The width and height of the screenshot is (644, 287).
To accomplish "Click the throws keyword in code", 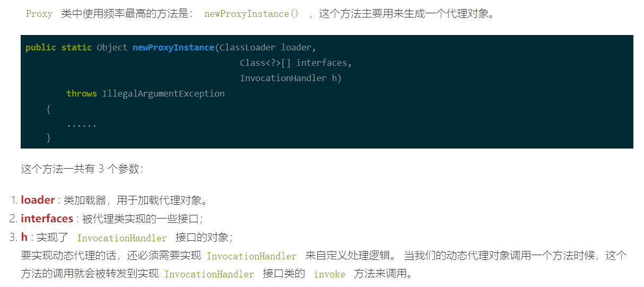I will (x=82, y=94).
